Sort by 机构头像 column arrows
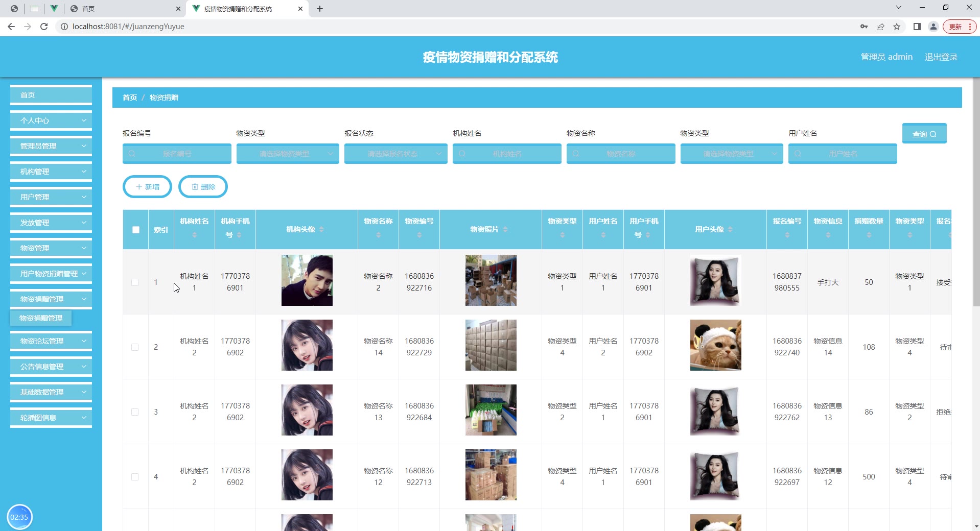The image size is (980, 531). 321,230
